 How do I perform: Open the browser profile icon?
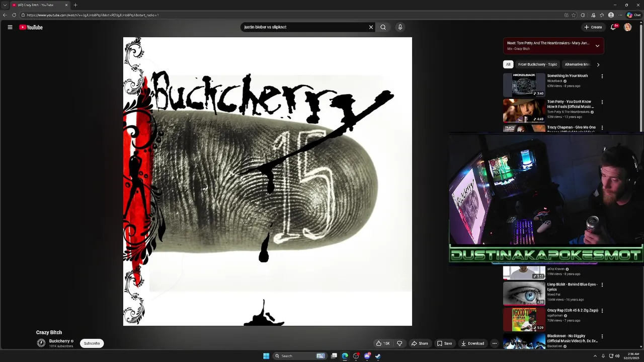pos(611,15)
